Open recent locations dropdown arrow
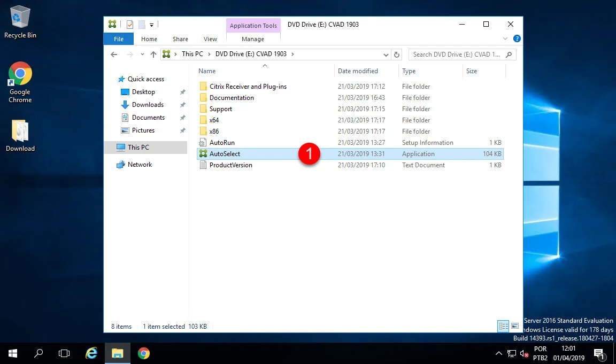The image size is (616, 364). [x=142, y=55]
